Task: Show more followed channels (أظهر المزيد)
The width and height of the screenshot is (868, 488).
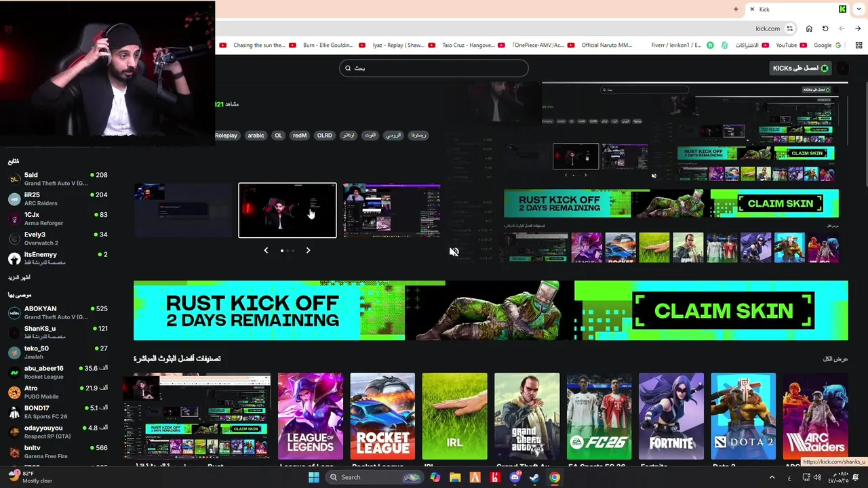Action: click(19, 277)
